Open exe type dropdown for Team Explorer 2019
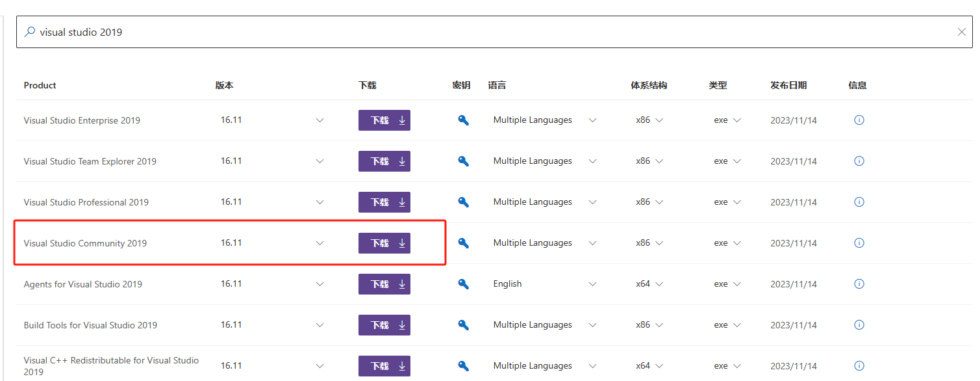980x381 pixels. [x=736, y=161]
